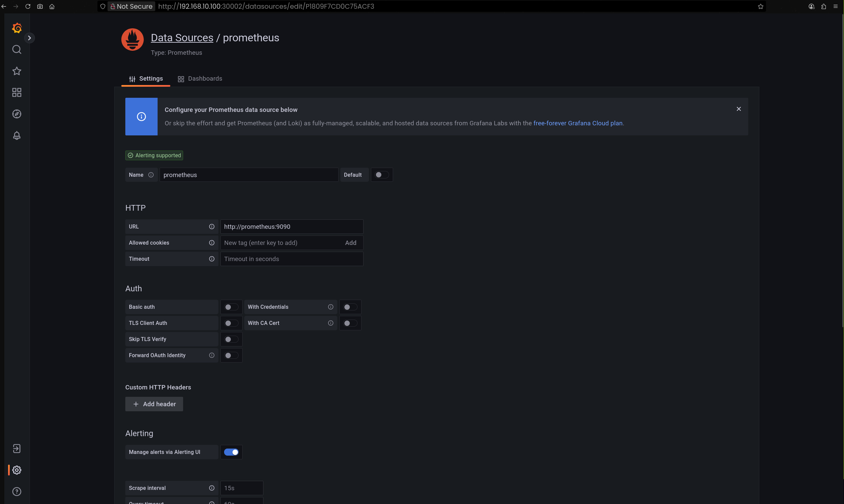Click the Not Secure site indicator
Screen dimensions: 844x504
click(x=131, y=6)
